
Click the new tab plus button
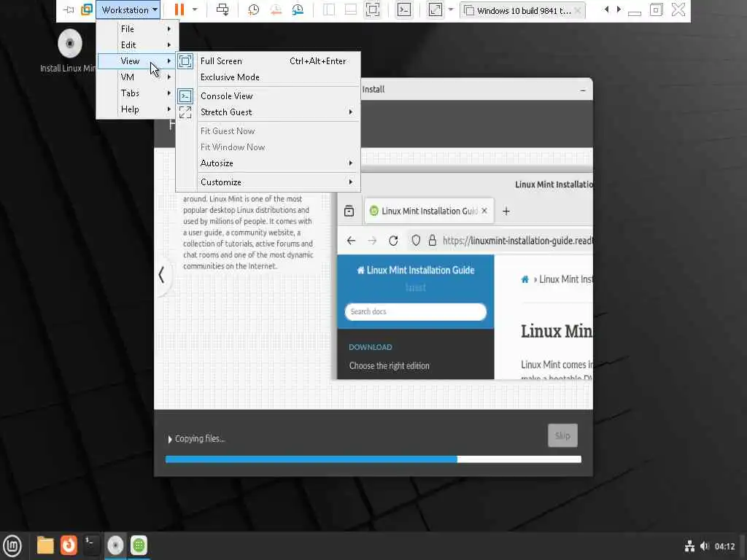point(506,211)
